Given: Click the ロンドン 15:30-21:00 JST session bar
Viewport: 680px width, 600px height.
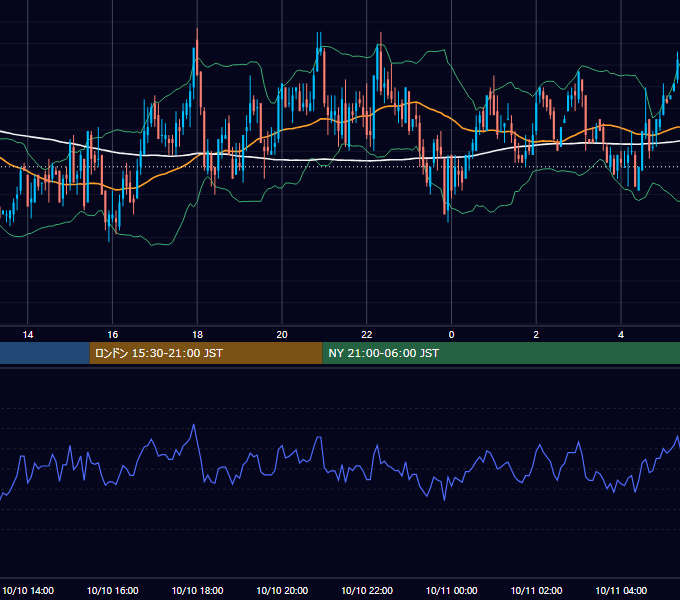Looking at the screenshot, I should point(206,353).
